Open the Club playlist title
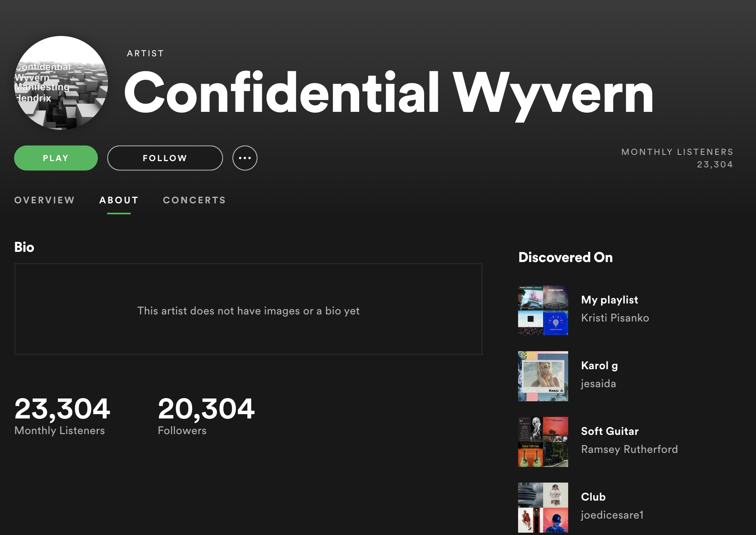 coord(593,497)
